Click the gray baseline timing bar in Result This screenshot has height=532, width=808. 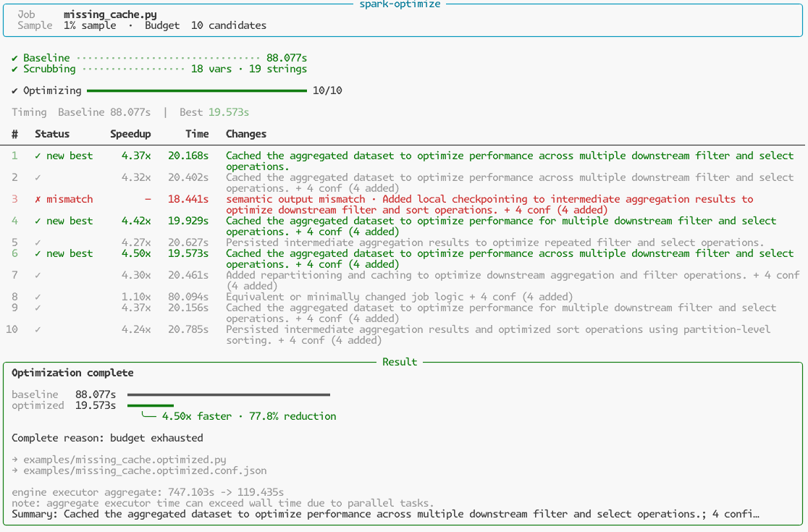[x=229, y=394]
